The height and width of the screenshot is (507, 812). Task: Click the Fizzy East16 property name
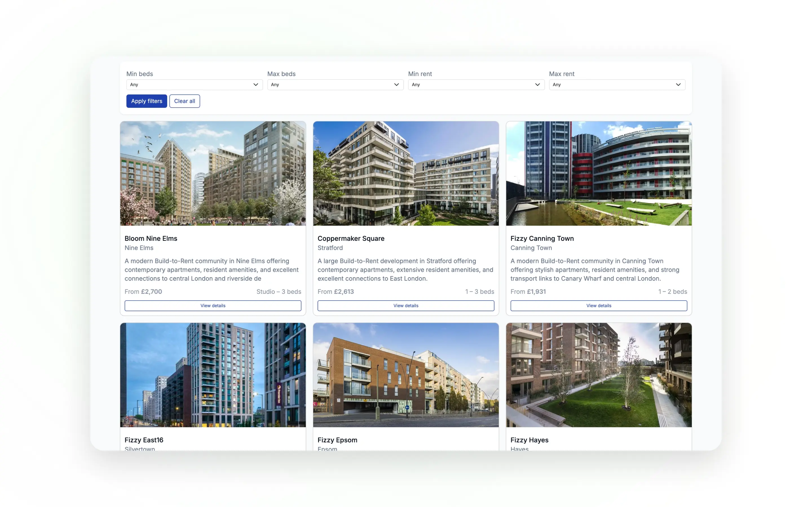tap(144, 440)
